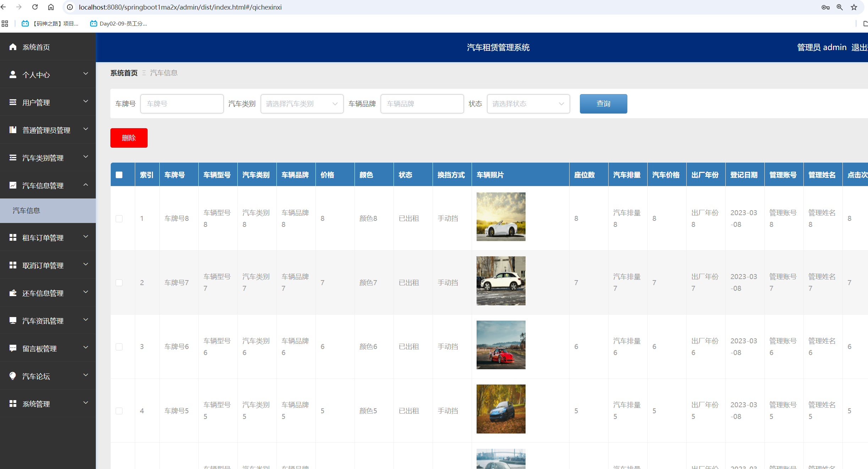Open red sports car photo thumbnail

[501, 345]
